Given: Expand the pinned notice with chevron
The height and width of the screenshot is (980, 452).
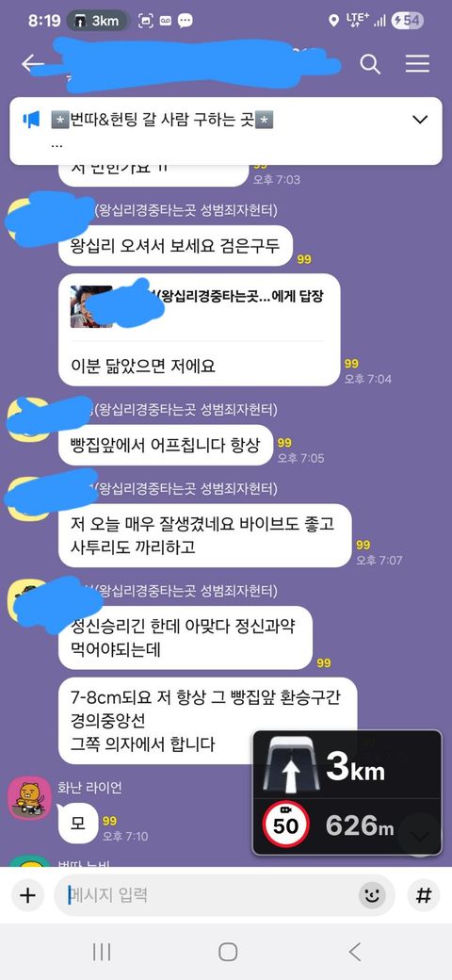Looking at the screenshot, I should click(421, 120).
